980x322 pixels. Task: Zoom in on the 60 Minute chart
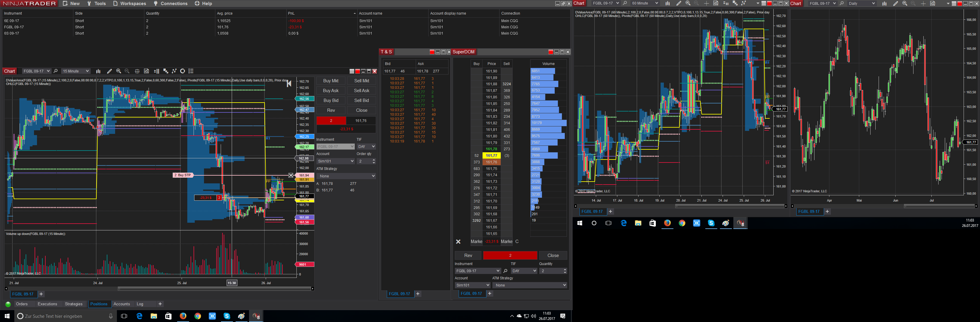pos(688,3)
